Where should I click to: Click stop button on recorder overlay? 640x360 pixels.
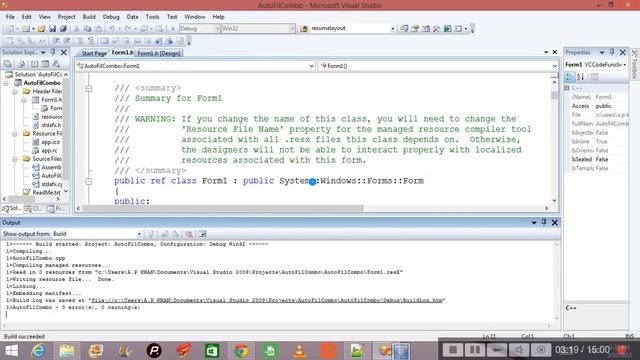pos(453,350)
